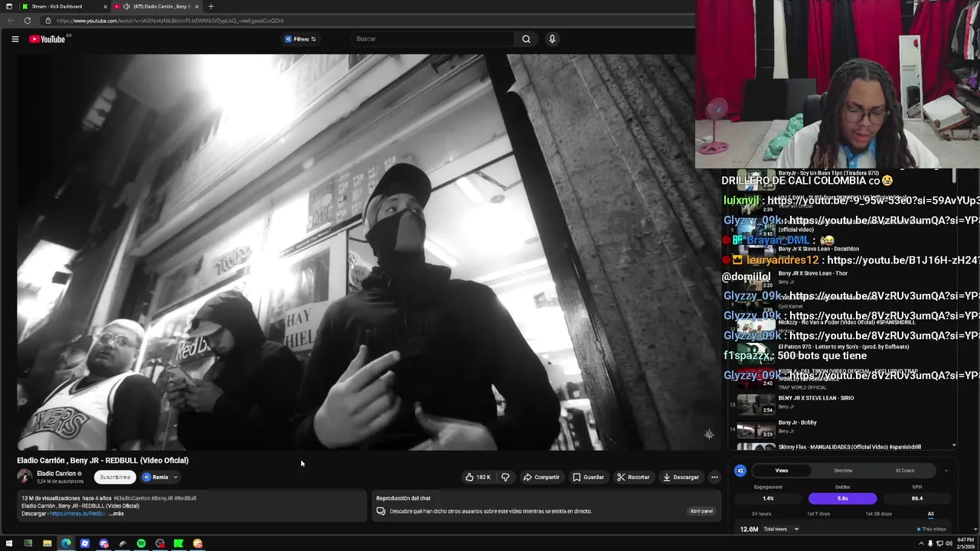Open the Total views dropdown

point(781,529)
